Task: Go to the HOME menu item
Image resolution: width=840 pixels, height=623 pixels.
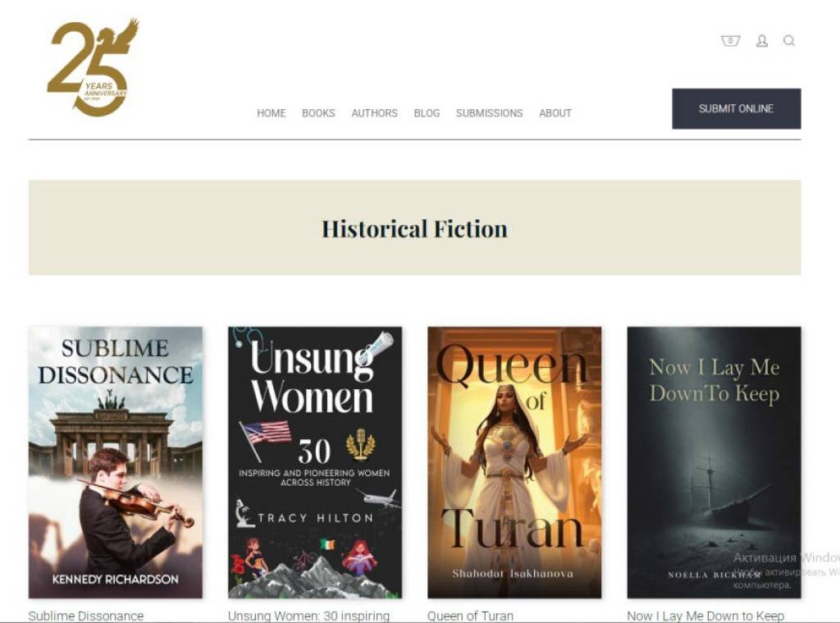Action: [x=271, y=113]
